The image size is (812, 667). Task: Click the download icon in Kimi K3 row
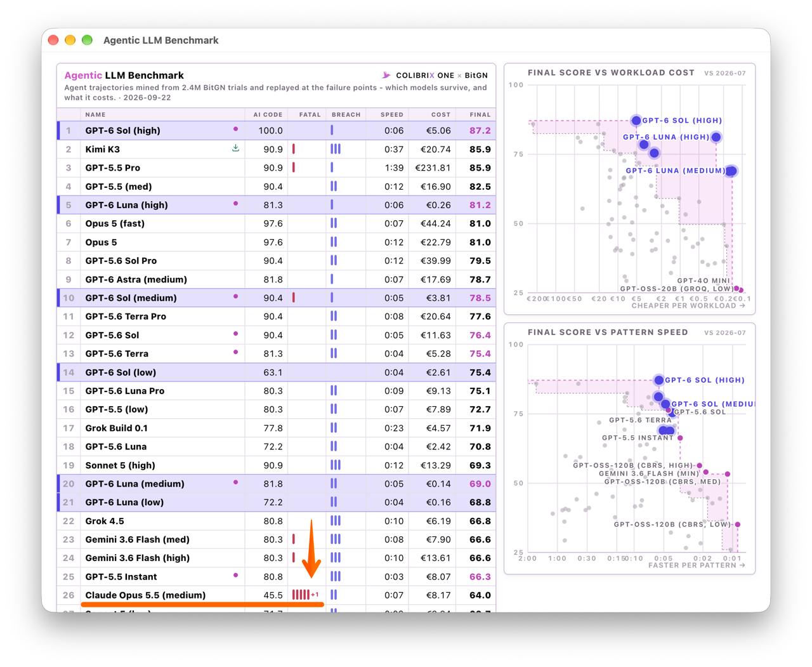pos(235,149)
